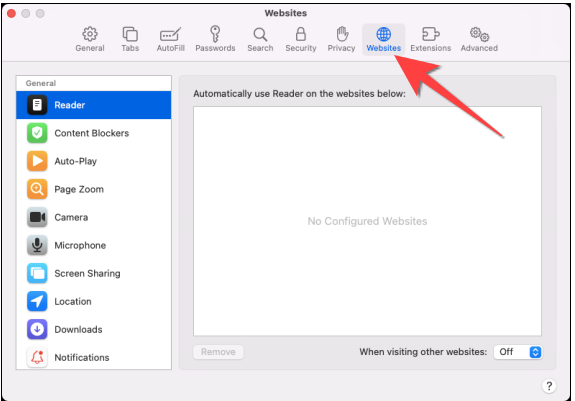Click the Auto-Play orange play icon

[37, 161]
